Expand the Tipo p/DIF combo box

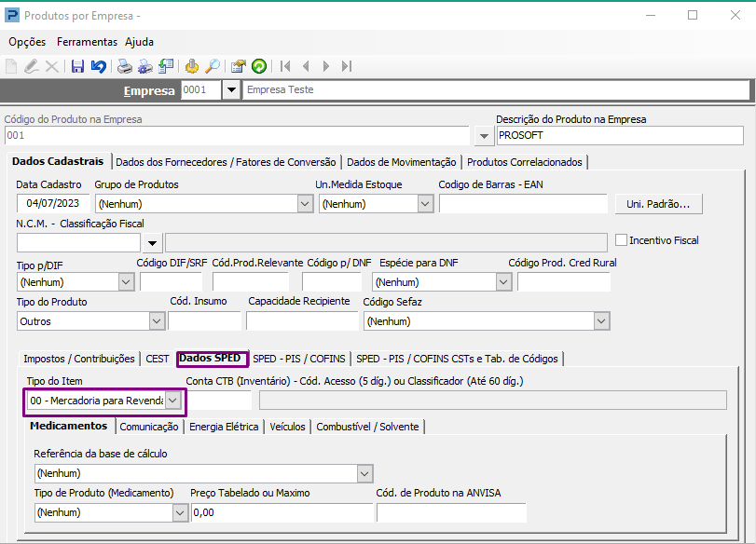127,282
